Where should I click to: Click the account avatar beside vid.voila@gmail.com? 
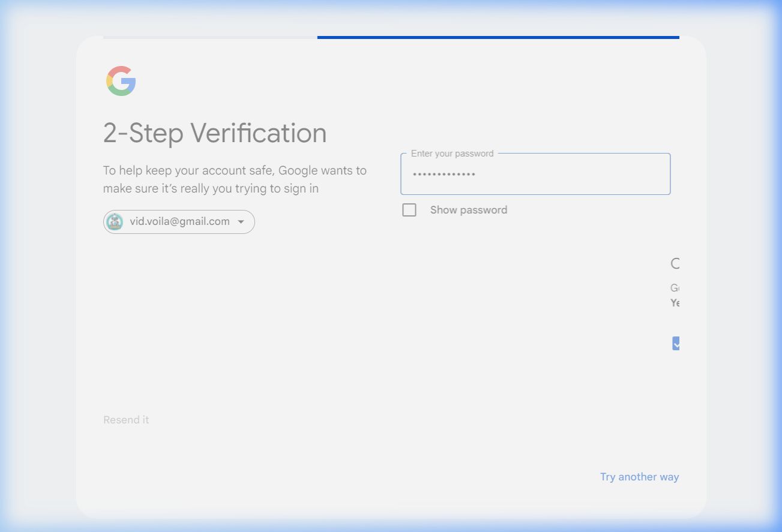point(115,222)
